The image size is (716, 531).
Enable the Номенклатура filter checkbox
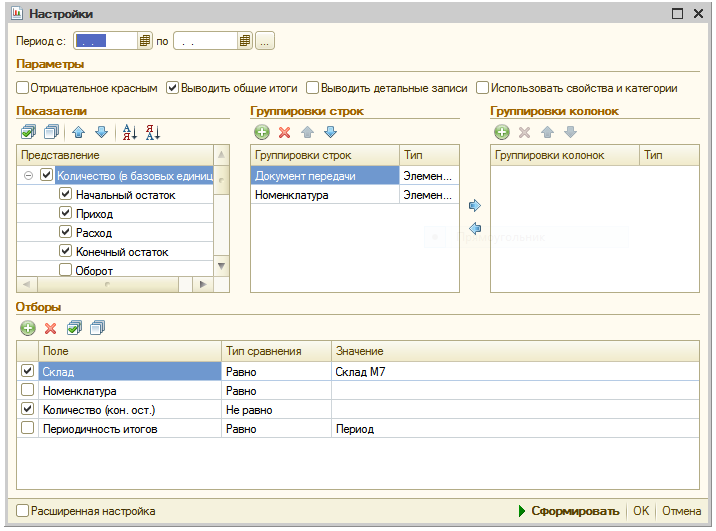point(28,391)
